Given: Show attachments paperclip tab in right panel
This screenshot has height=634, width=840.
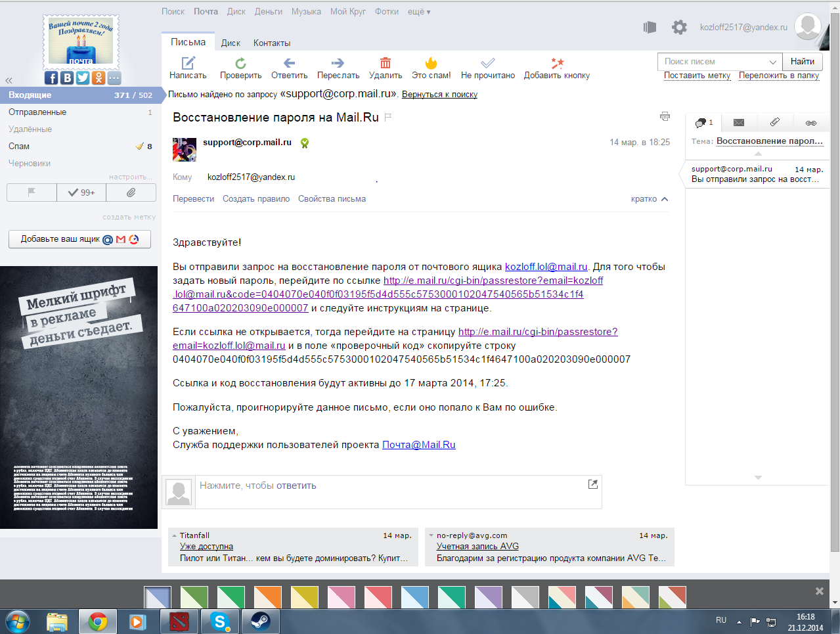Looking at the screenshot, I should [775, 122].
